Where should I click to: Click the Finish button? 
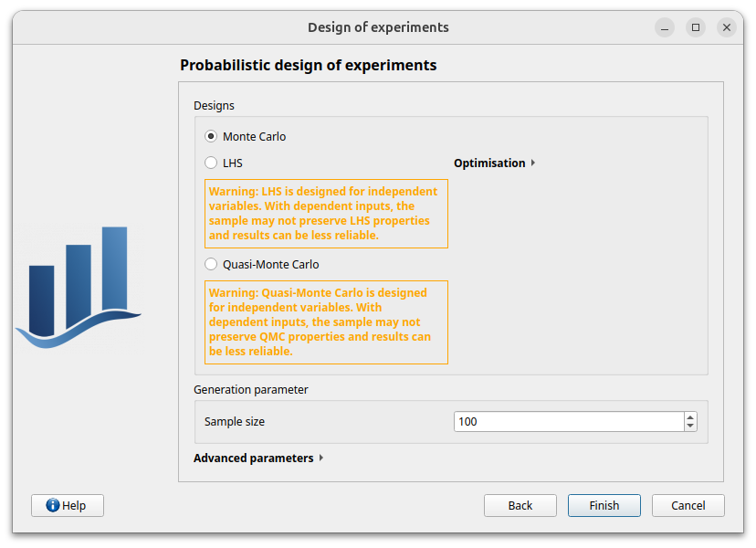(x=604, y=506)
